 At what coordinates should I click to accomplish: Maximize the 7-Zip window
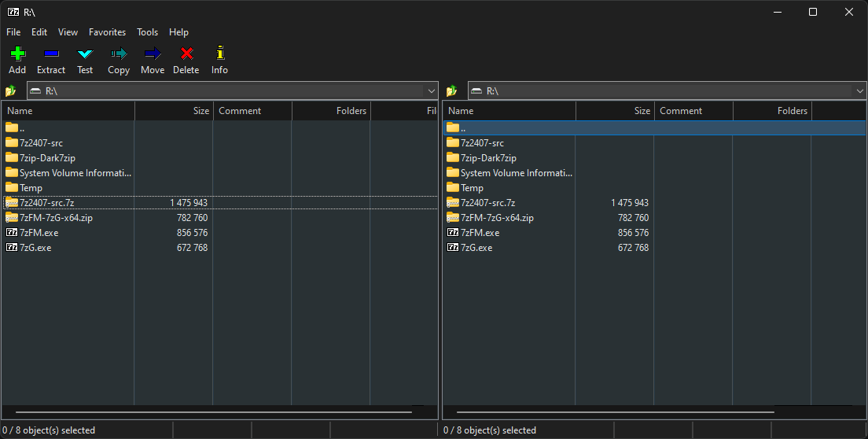coord(813,12)
